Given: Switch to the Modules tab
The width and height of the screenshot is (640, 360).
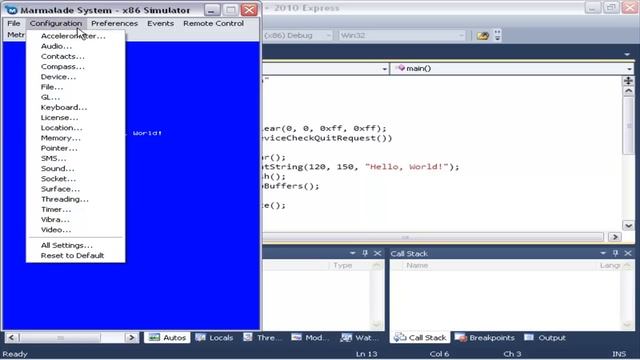Looking at the screenshot, I should click(311, 338).
